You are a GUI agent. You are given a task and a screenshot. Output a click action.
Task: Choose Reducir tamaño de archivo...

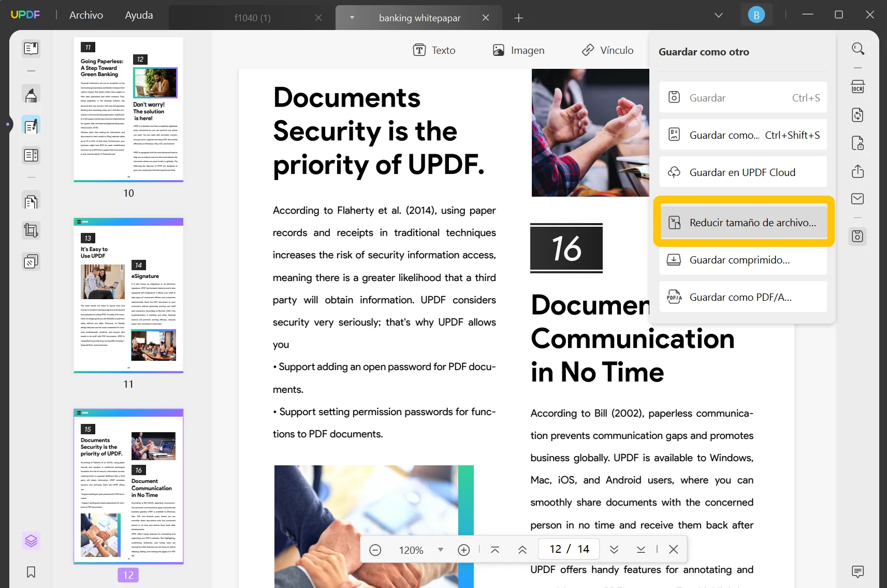pyautogui.click(x=743, y=222)
